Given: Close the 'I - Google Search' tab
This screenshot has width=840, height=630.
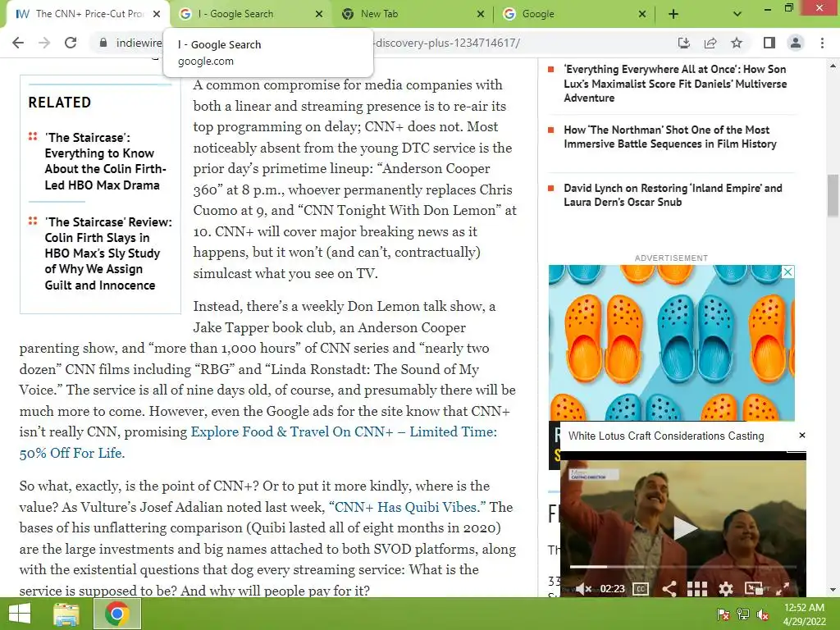Looking at the screenshot, I should pyautogui.click(x=319, y=14).
